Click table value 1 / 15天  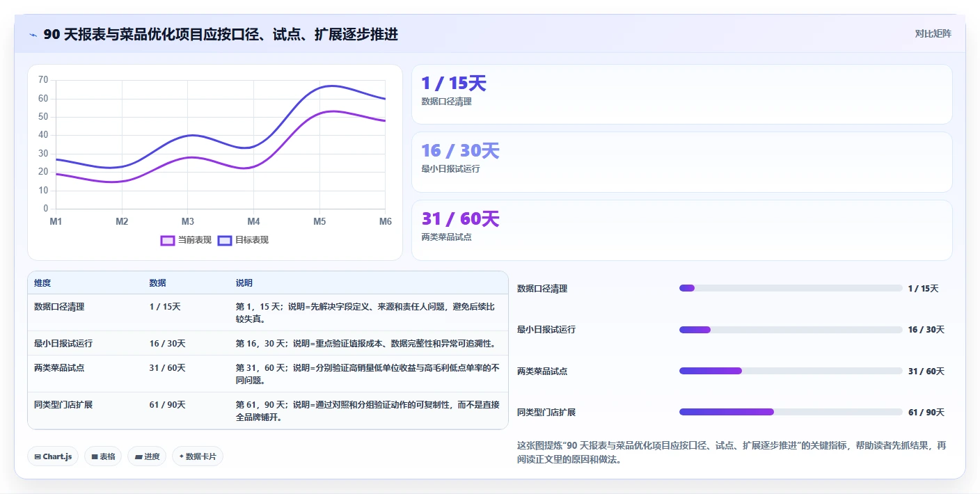pos(165,307)
